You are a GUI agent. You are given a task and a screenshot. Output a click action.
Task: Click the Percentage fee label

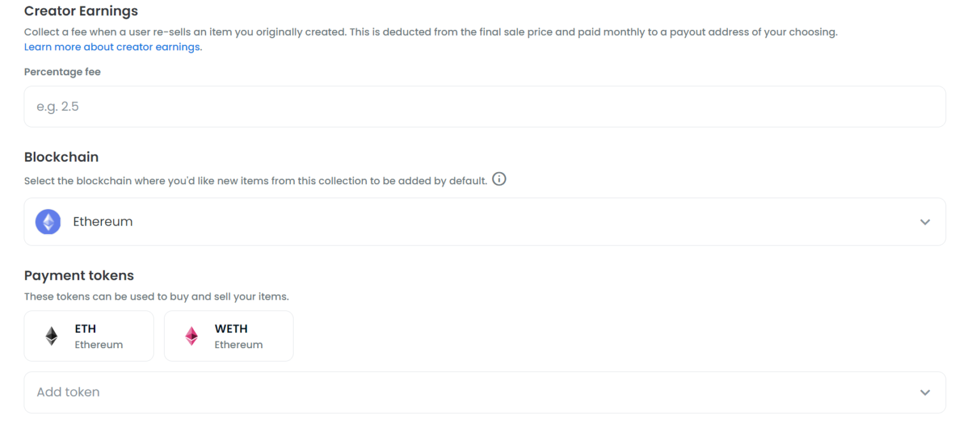pos(62,72)
